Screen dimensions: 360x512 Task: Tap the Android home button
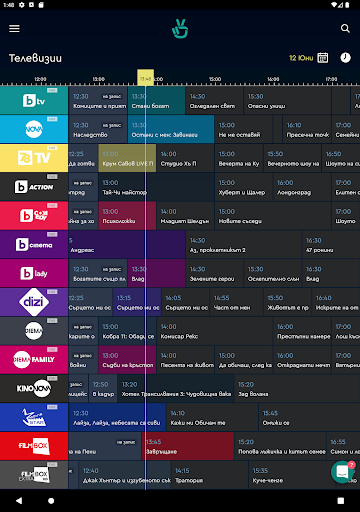(x=51, y=501)
